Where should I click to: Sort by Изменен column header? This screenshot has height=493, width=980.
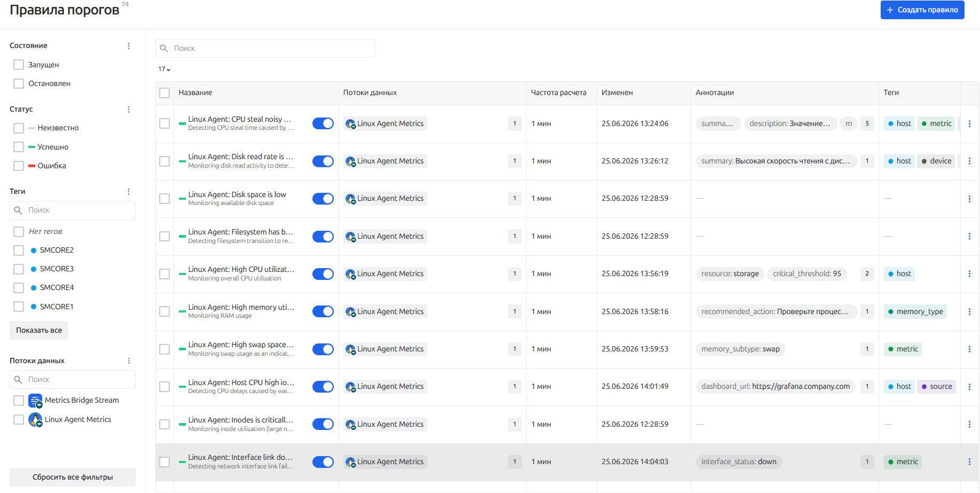coord(617,92)
